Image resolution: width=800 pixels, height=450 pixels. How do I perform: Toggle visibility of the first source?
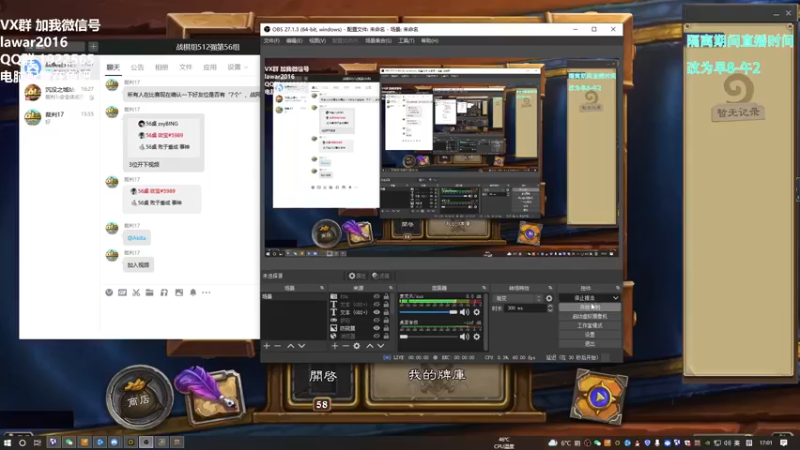377,296
